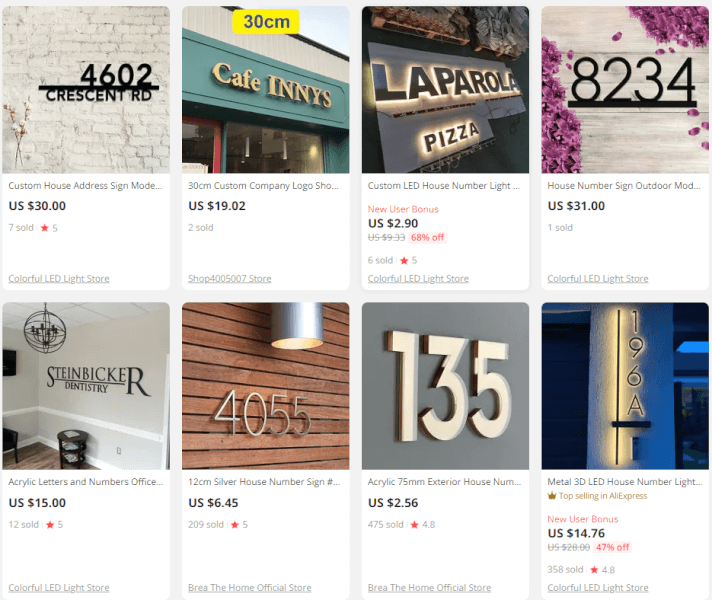This screenshot has width=712, height=600.
Task: Open the 196A LED number image
Action: click(x=625, y=386)
